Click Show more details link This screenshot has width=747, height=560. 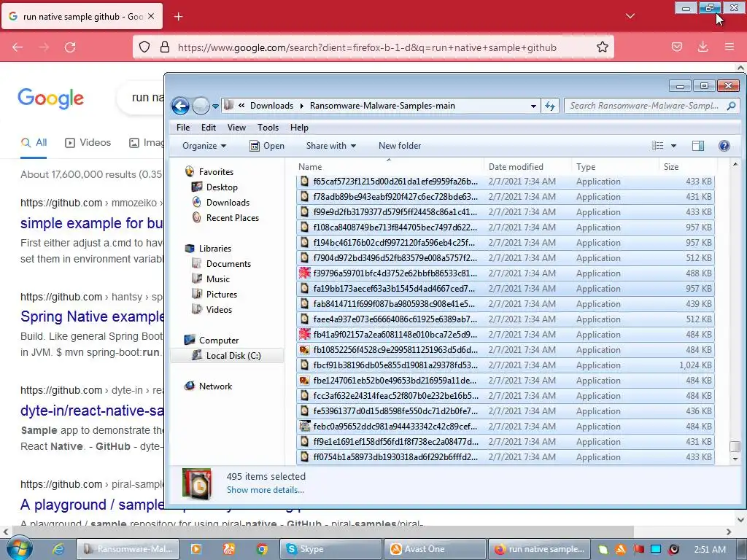(x=266, y=489)
